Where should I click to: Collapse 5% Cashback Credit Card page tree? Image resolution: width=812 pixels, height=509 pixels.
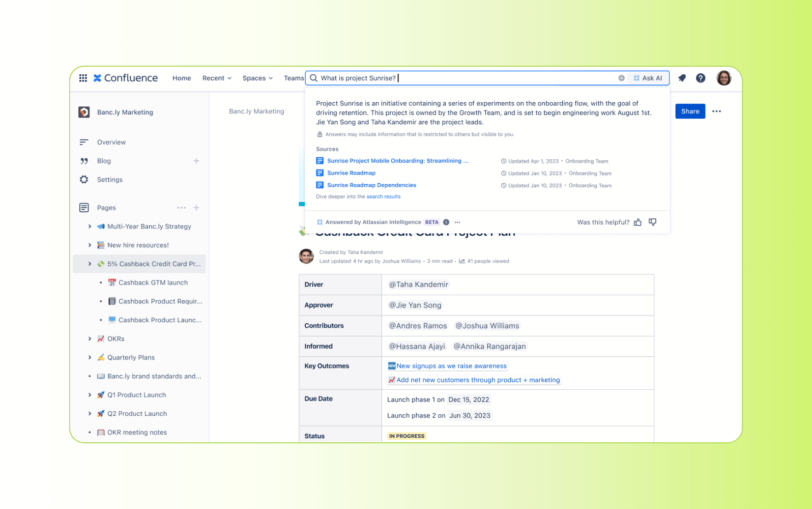pos(90,264)
